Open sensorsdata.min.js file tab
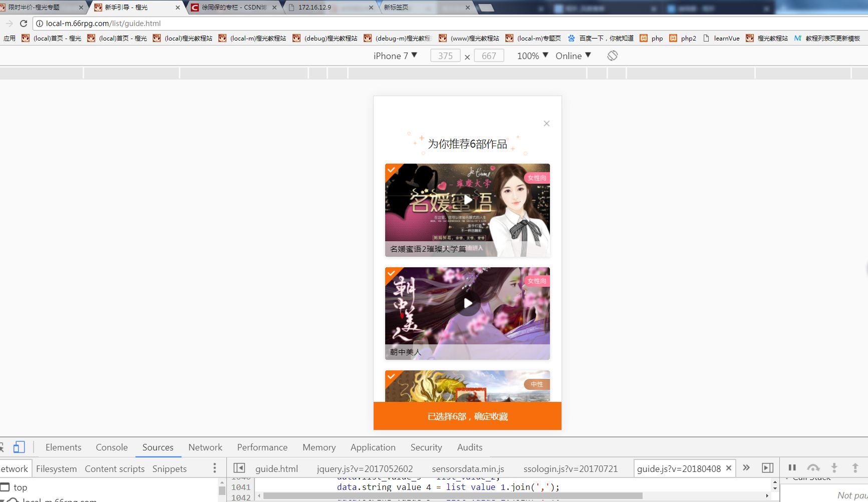The height and width of the screenshot is (502, 868). [468, 468]
